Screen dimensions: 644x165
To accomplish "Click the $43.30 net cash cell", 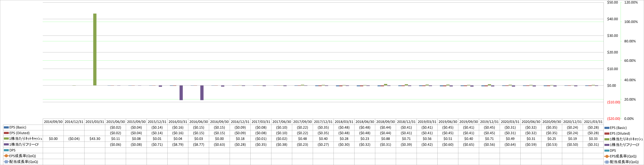I will click(x=95, y=139).
